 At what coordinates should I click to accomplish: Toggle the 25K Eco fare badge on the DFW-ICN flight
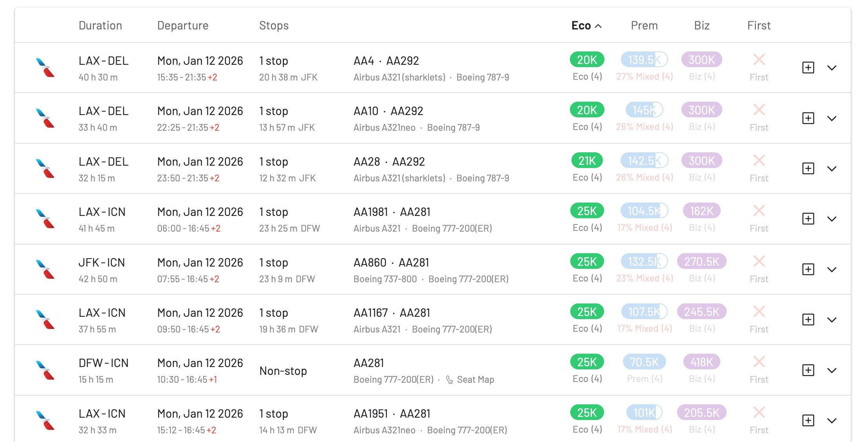click(x=586, y=362)
